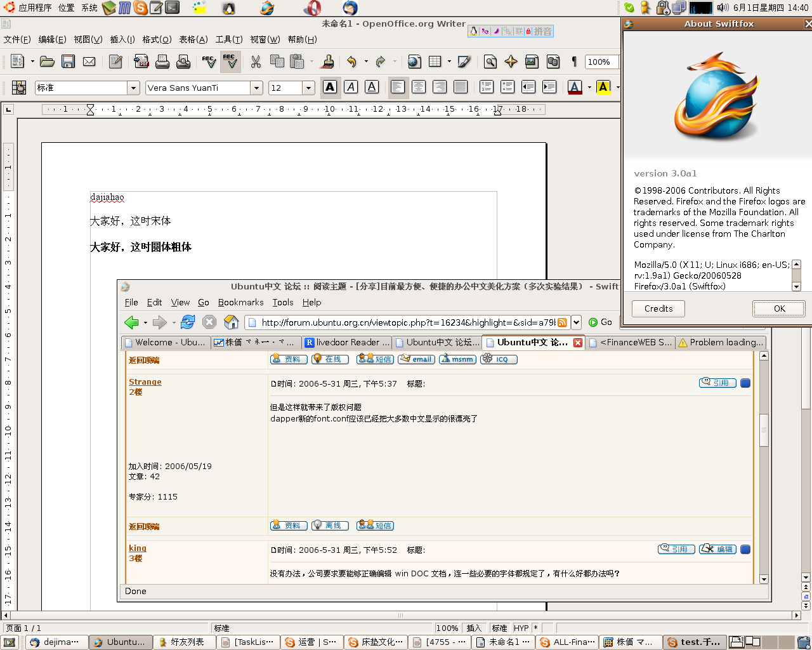Center align the paragraph
Screen dimensions: 812x650
point(419,87)
